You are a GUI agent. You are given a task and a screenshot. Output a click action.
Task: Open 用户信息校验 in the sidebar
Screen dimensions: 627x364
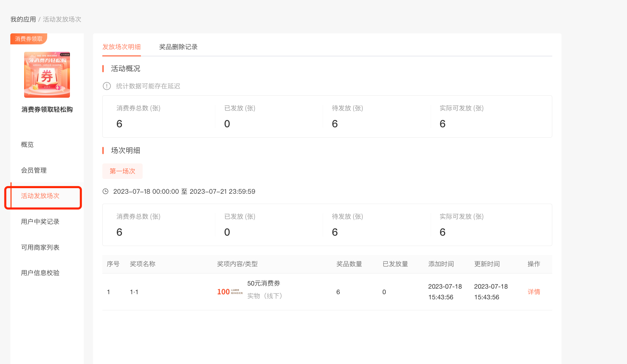coord(40,273)
